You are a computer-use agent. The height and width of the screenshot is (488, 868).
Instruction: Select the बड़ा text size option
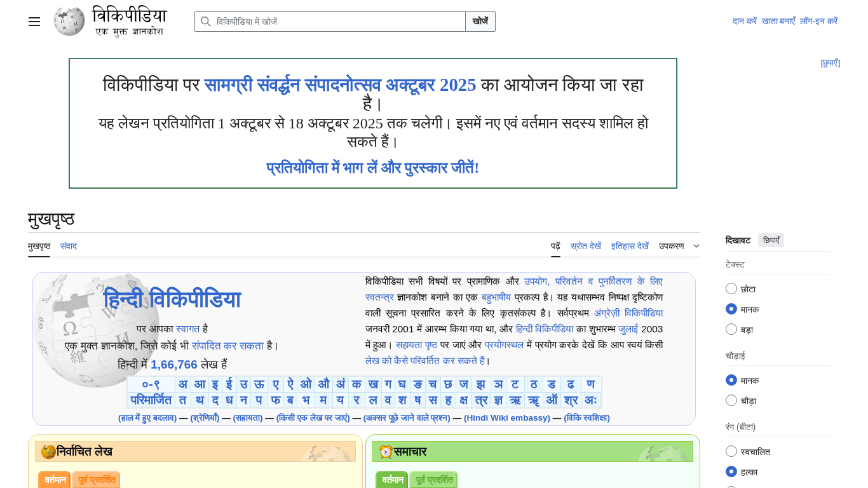[x=731, y=329]
